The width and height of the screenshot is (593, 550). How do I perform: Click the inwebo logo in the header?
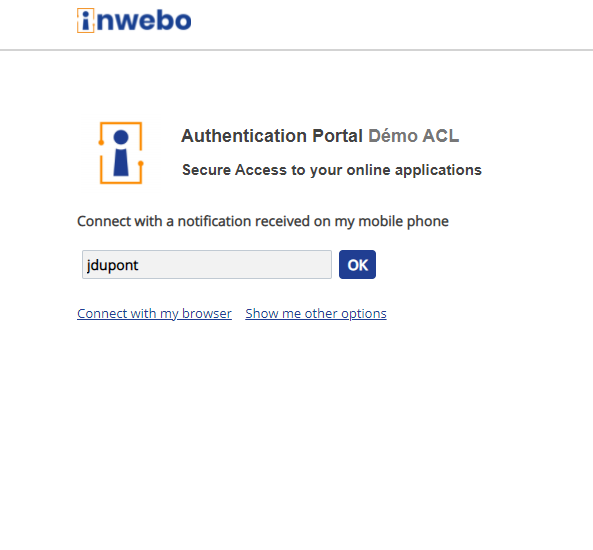pos(134,20)
